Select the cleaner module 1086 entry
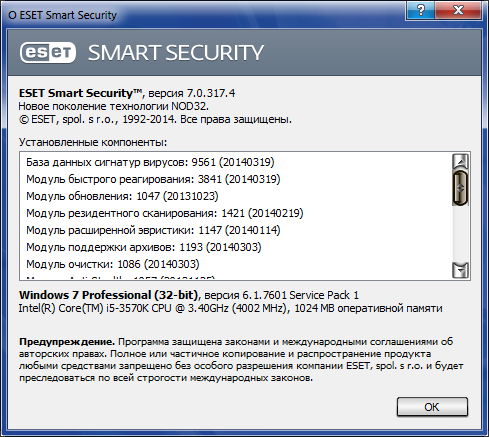489x437 pixels. click(x=113, y=264)
